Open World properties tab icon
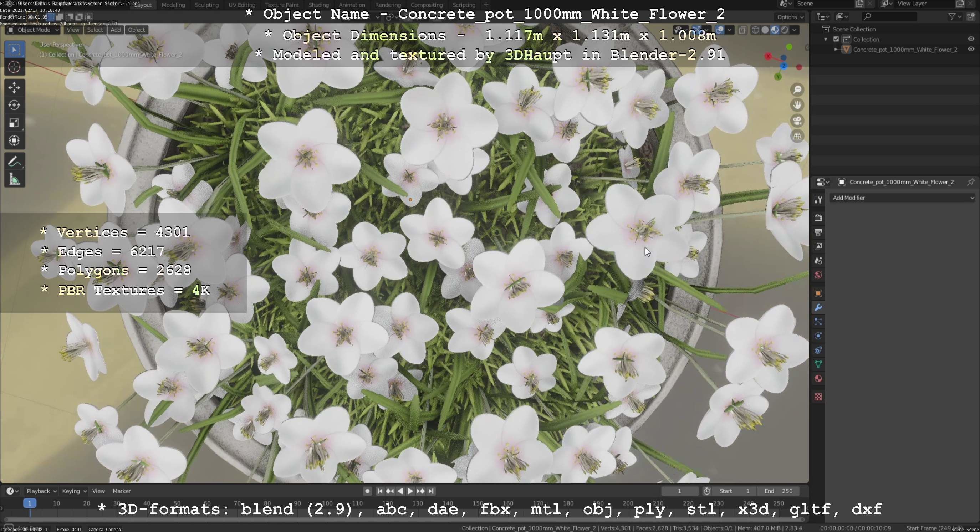The image size is (980, 532). [x=818, y=275]
